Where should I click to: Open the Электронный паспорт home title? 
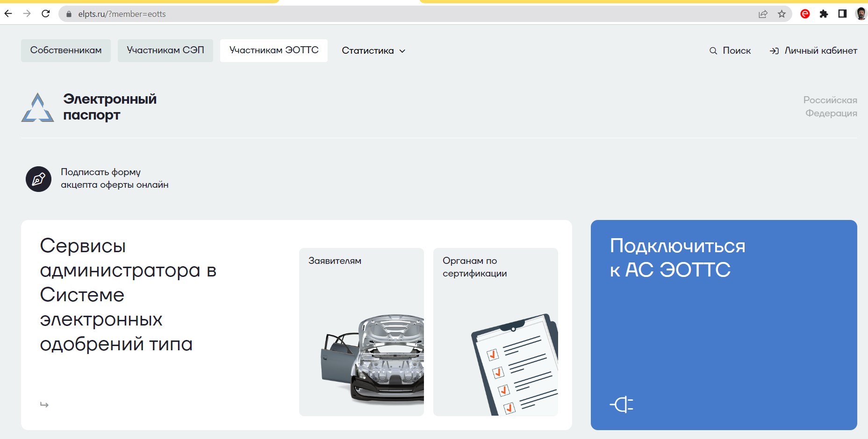point(110,107)
